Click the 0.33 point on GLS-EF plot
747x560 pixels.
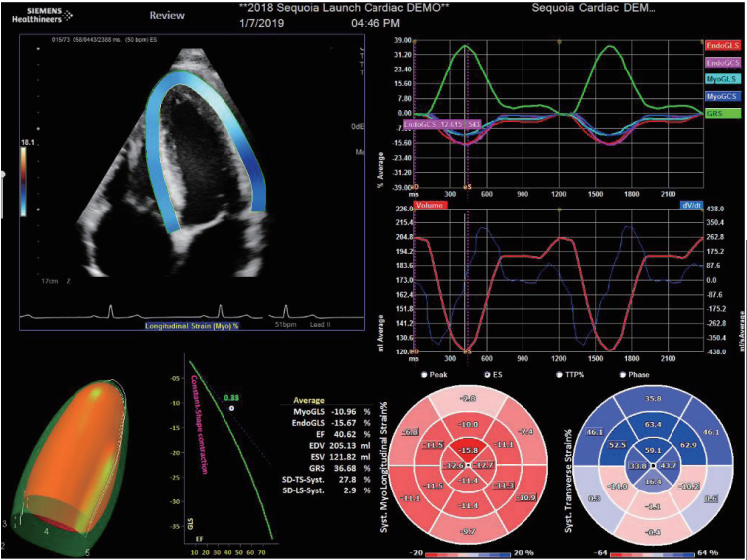(x=231, y=408)
